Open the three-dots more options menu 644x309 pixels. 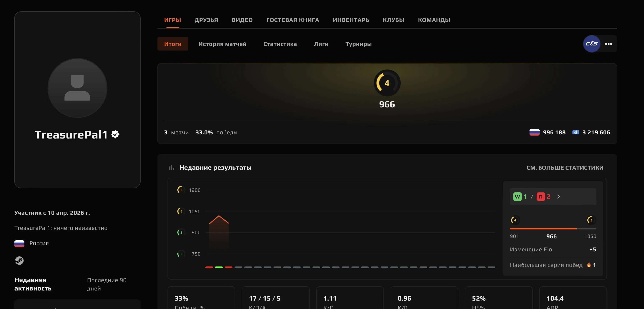coord(608,44)
